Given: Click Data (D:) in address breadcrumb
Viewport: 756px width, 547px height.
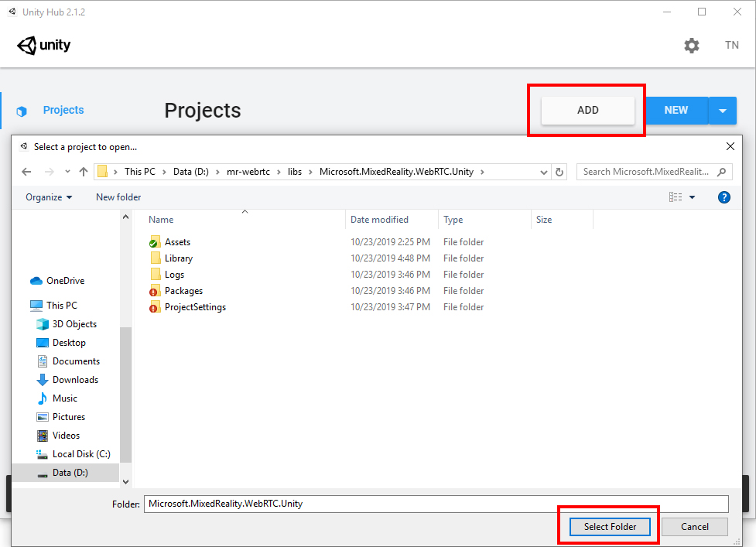Looking at the screenshot, I should pyautogui.click(x=191, y=172).
